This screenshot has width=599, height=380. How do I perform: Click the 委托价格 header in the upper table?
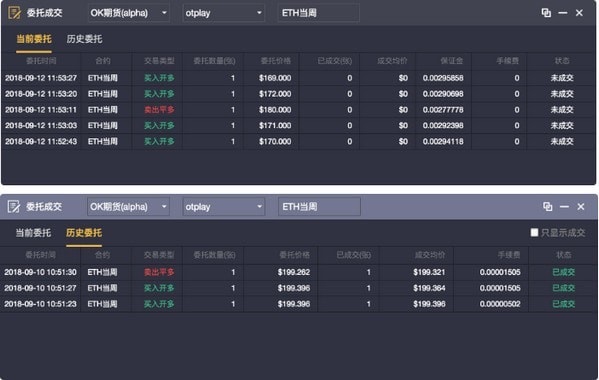point(275,61)
